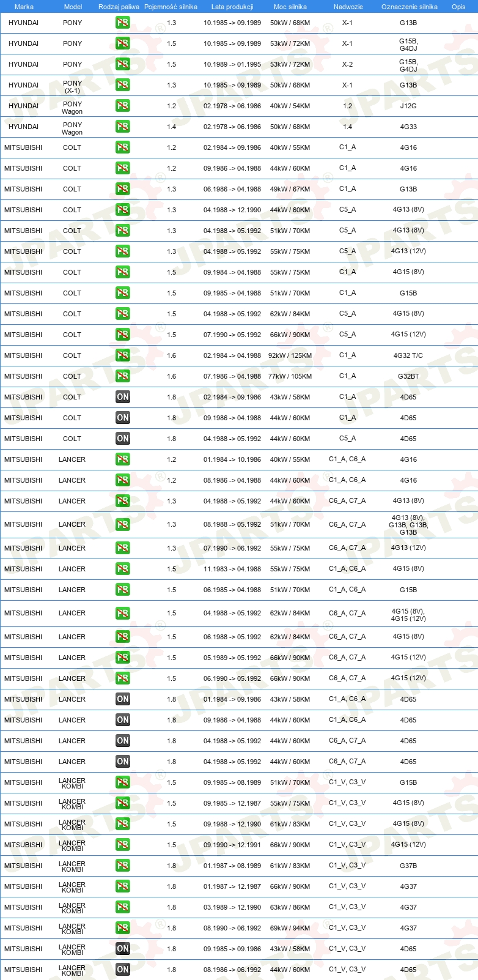Click the production years 09.1990 -> 12.1991
Screen dimensions: 478x980
232,845
